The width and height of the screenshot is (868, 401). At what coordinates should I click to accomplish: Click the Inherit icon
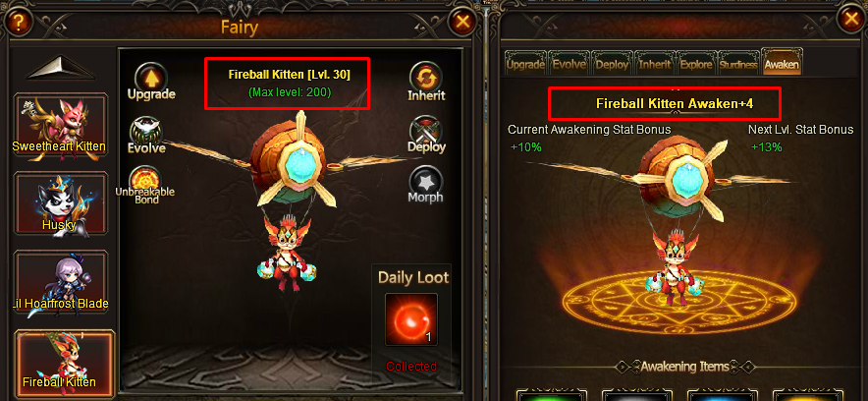[x=426, y=77]
